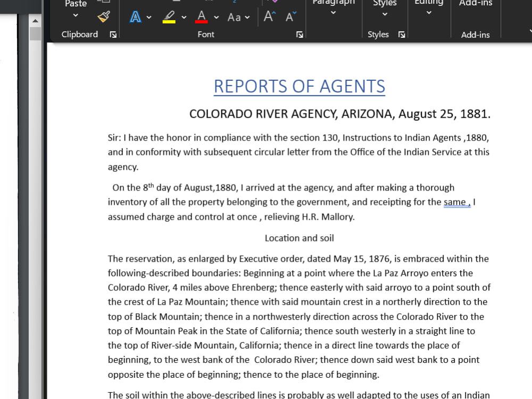532x399 pixels.
Task: Decrease font size with shrink icon
Action: pyautogui.click(x=291, y=16)
